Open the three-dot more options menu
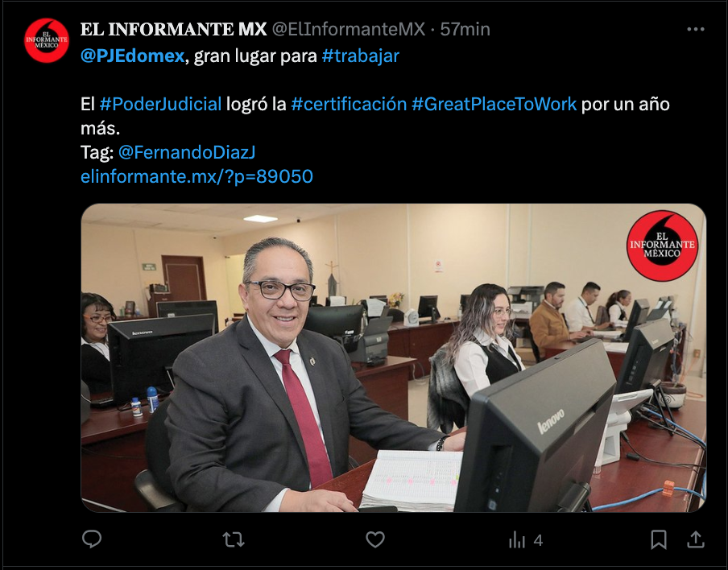Viewport: 728px width, 570px height. point(696,29)
